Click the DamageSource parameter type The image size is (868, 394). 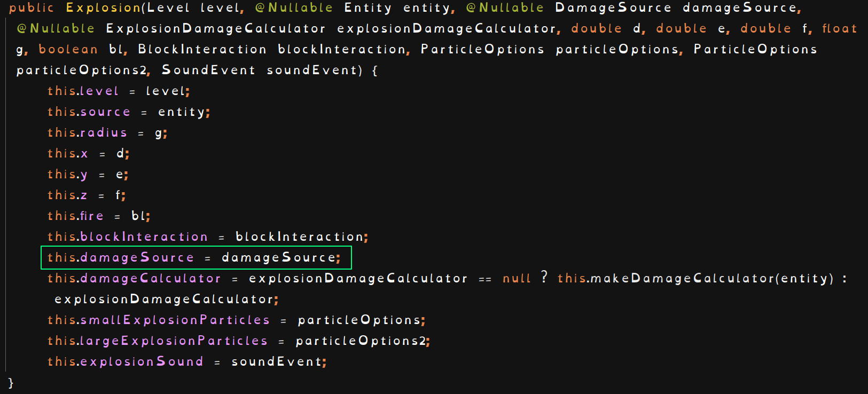pyautogui.click(x=613, y=8)
